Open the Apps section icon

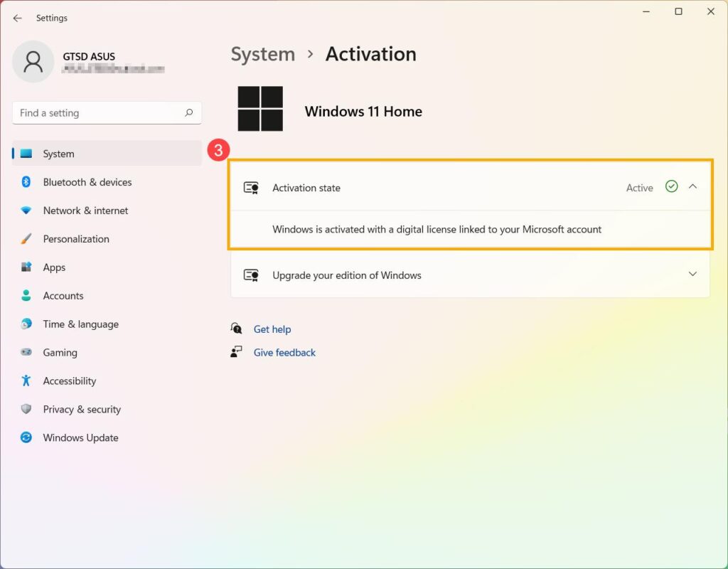coord(25,267)
